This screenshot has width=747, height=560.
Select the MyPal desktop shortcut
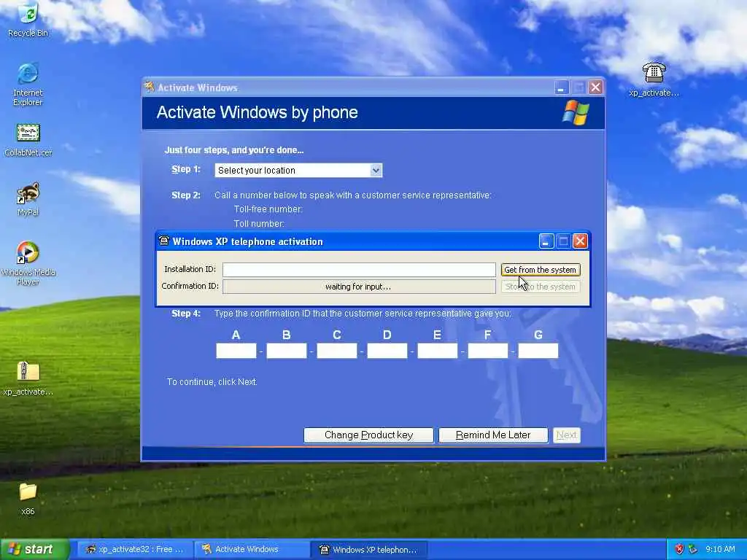28,199
